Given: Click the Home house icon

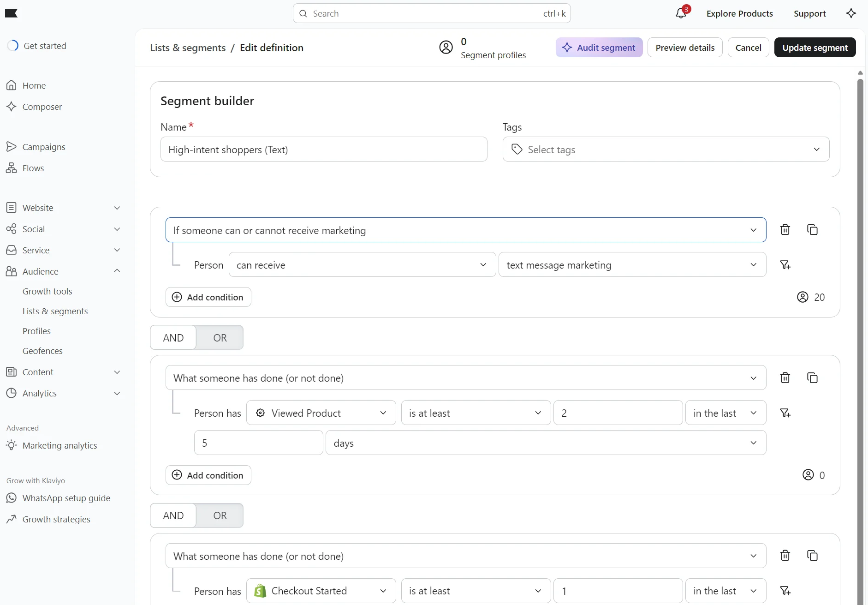Looking at the screenshot, I should 12,85.
